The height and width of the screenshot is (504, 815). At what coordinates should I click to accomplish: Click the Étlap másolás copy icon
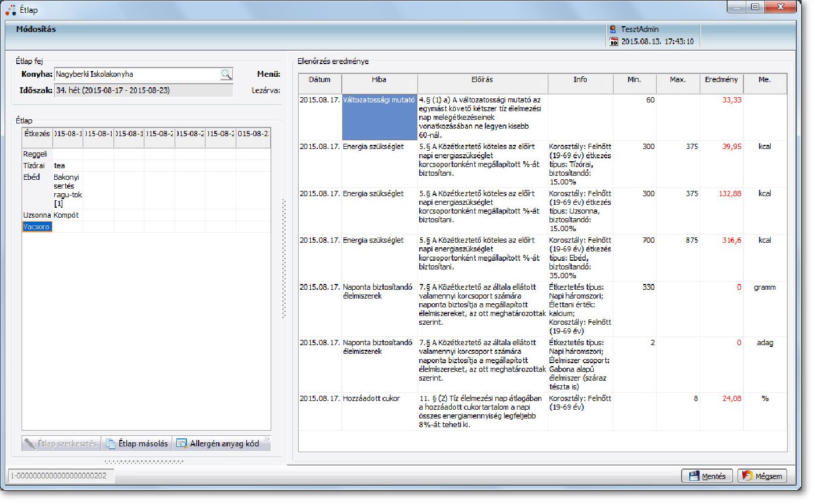pyautogui.click(x=110, y=443)
